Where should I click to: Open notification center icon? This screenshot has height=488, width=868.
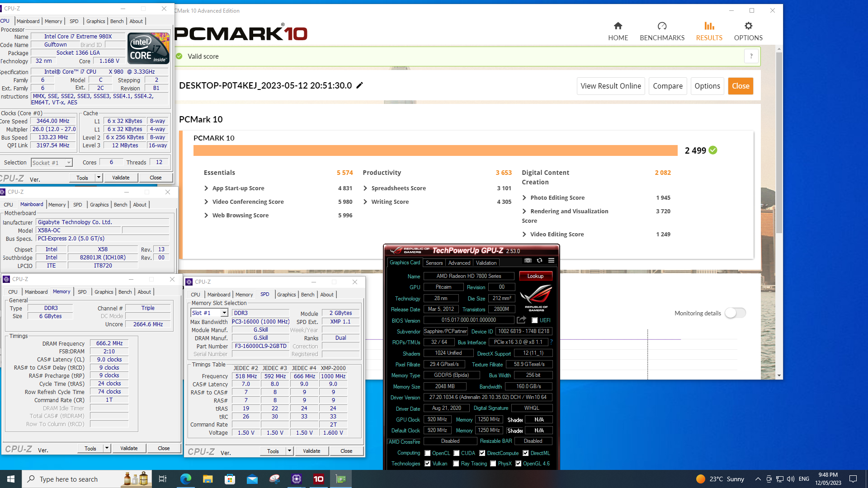pyautogui.click(x=853, y=479)
